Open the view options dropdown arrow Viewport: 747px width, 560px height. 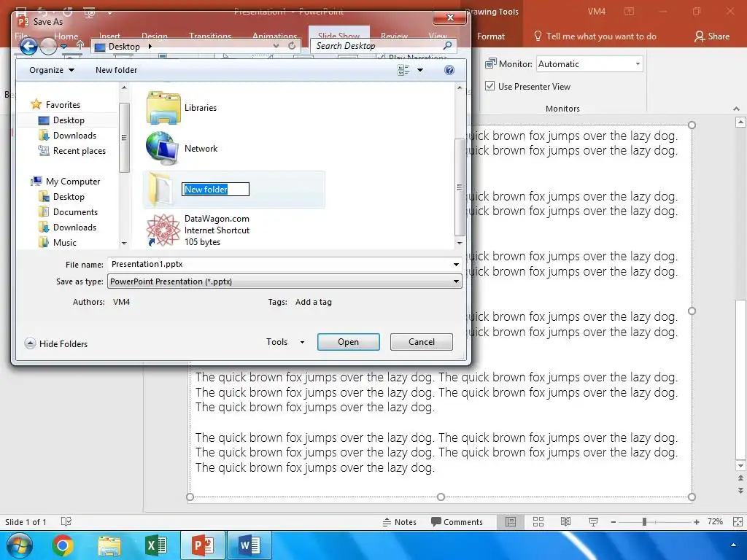pos(420,70)
